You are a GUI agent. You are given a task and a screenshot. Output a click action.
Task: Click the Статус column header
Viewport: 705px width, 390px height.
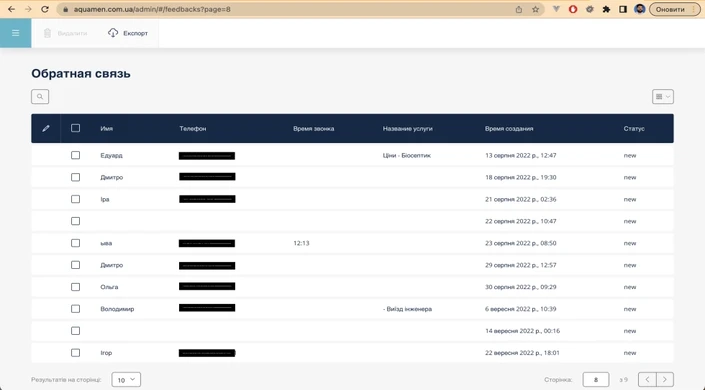634,129
